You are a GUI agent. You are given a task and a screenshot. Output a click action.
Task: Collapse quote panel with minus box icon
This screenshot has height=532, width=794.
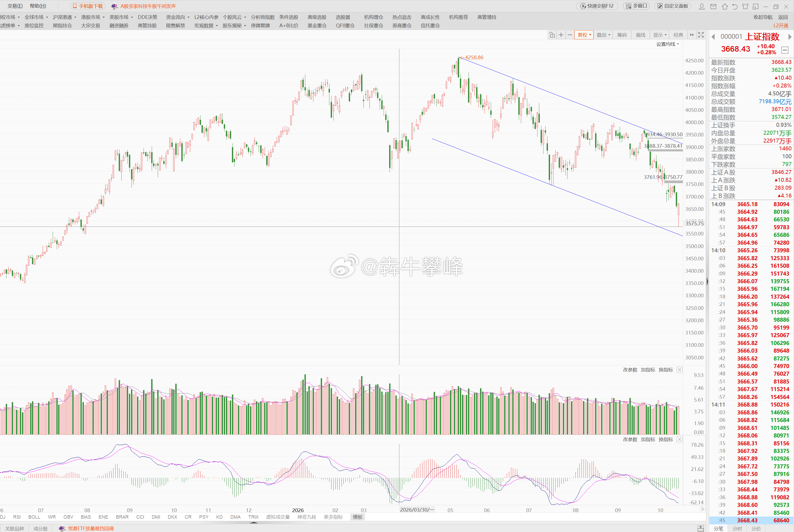[785, 50]
